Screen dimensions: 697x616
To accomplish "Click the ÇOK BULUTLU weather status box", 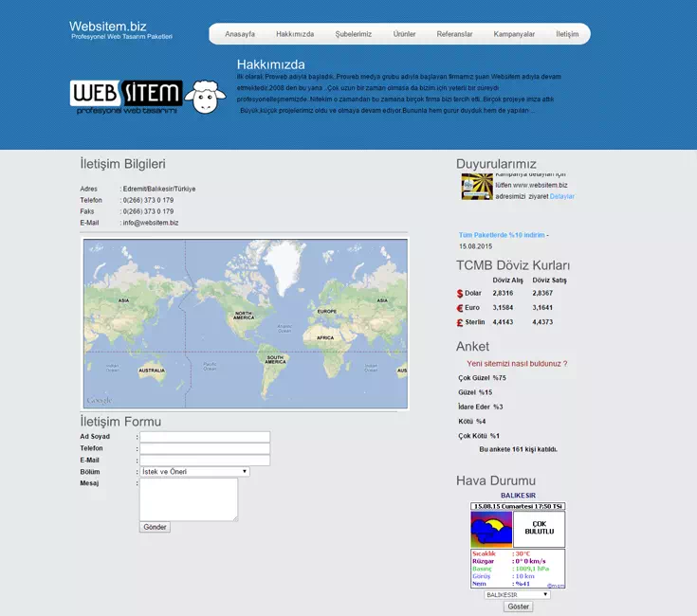I will pyautogui.click(x=540, y=529).
